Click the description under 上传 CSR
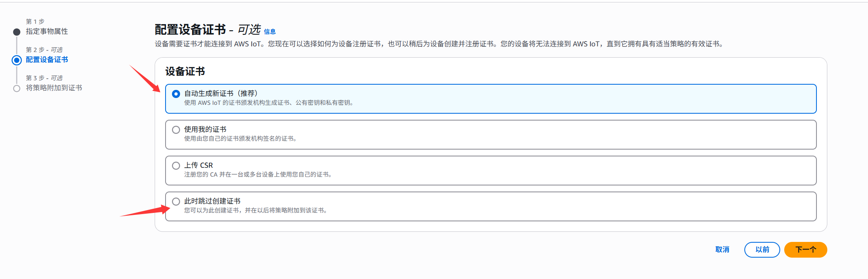This screenshot has width=868, height=279. pyautogui.click(x=258, y=175)
